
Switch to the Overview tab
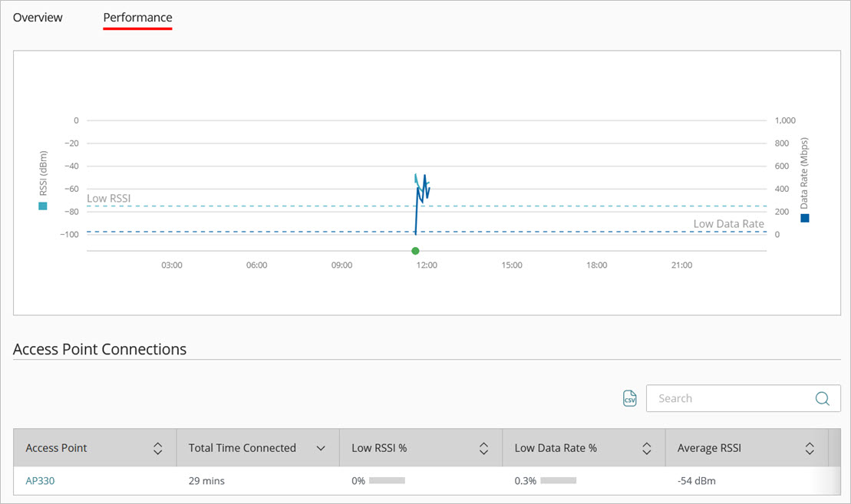pos(38,17)
